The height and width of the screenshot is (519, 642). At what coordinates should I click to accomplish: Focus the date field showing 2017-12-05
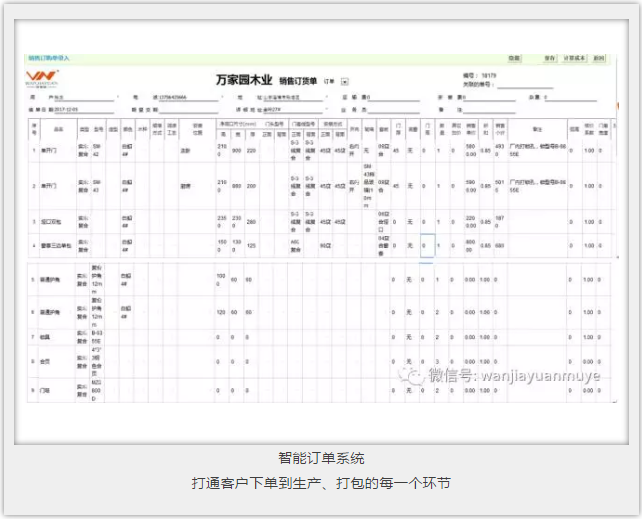coord(84,110)
